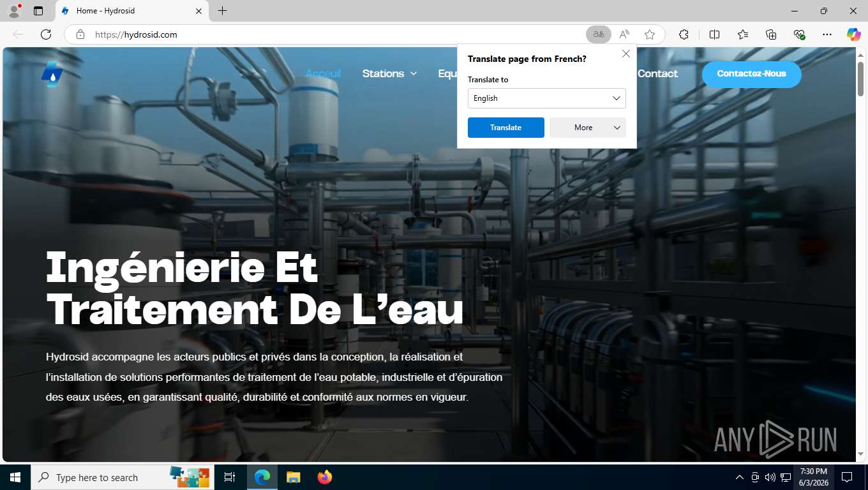Image resolution: width=868 pixels, height=490 pixels.
Task: Open Browser essentials heart icon
Action: [799, 34]
